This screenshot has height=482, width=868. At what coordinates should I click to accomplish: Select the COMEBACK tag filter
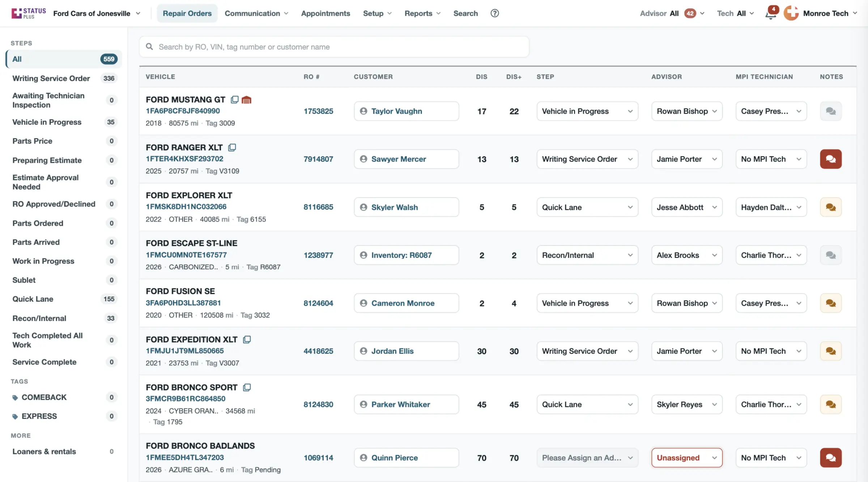pos(64,397)
